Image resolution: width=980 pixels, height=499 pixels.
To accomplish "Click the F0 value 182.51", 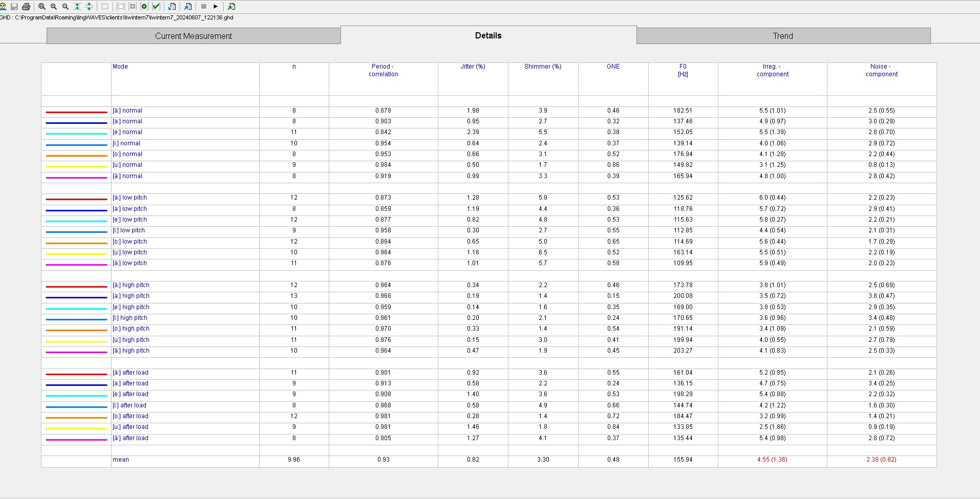I will coord(683,111).
